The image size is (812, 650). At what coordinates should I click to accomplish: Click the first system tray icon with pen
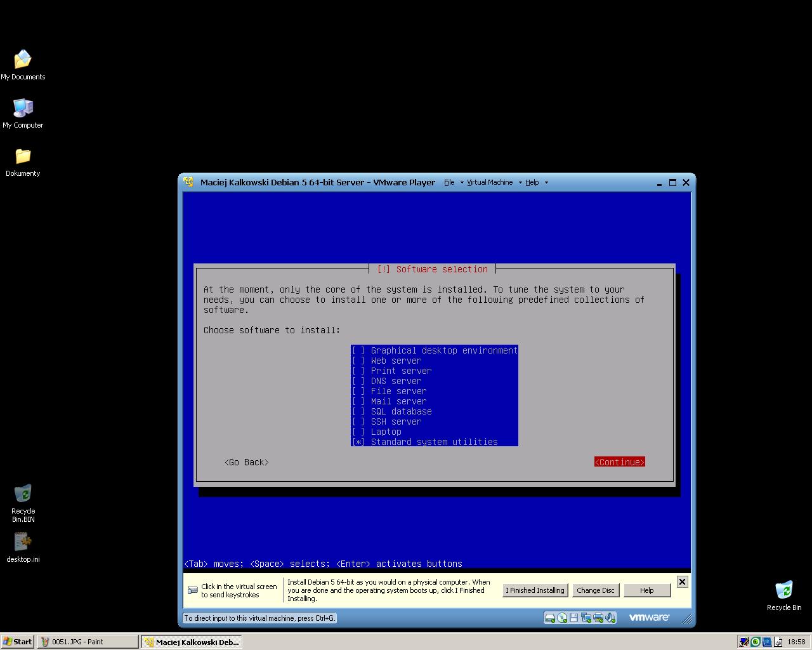click(x=743, y=642)
